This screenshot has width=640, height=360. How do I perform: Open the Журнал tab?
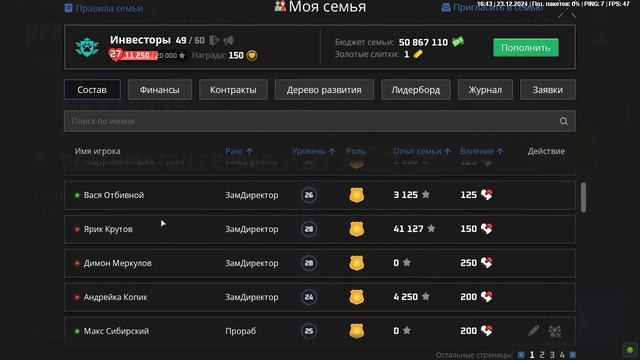point(485,90)
